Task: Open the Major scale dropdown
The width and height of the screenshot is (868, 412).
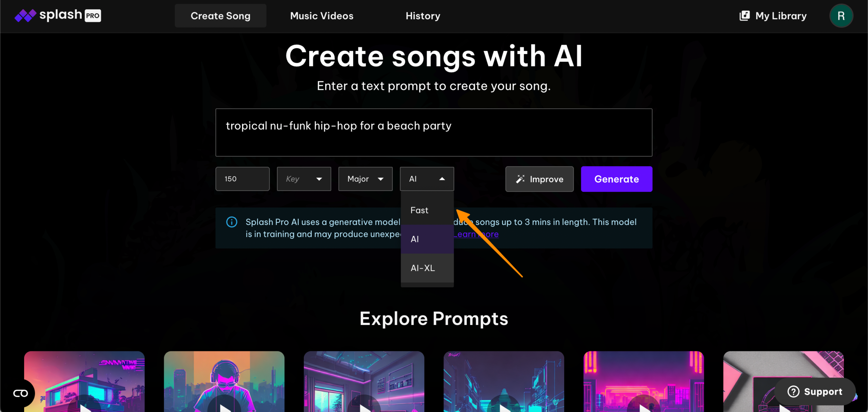Action: pos(365,179)
